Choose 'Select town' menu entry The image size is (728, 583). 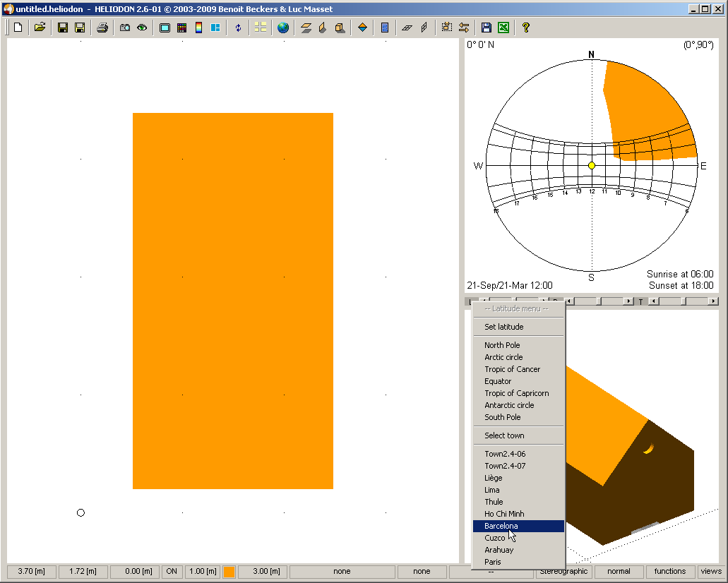(x=518, y=435)
